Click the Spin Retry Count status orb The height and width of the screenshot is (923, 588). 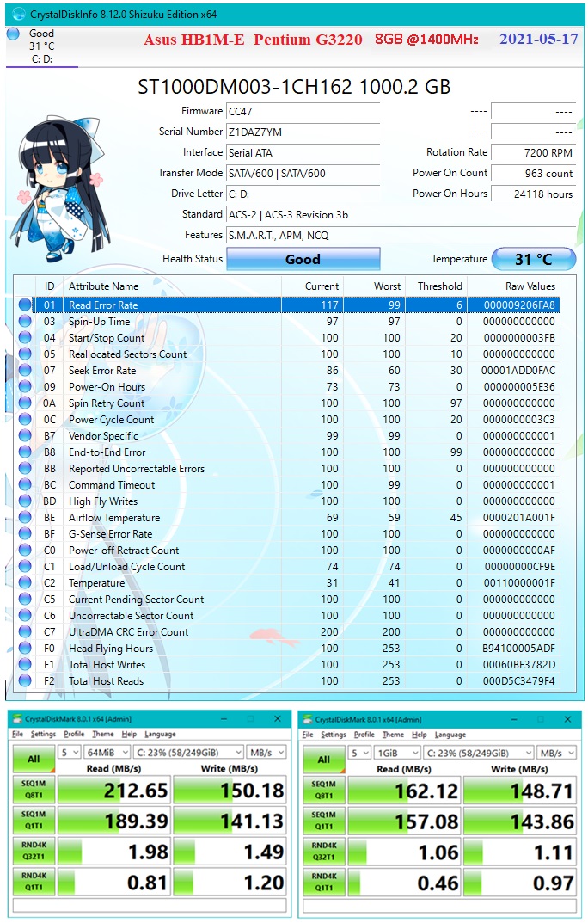tap(25, 403)
